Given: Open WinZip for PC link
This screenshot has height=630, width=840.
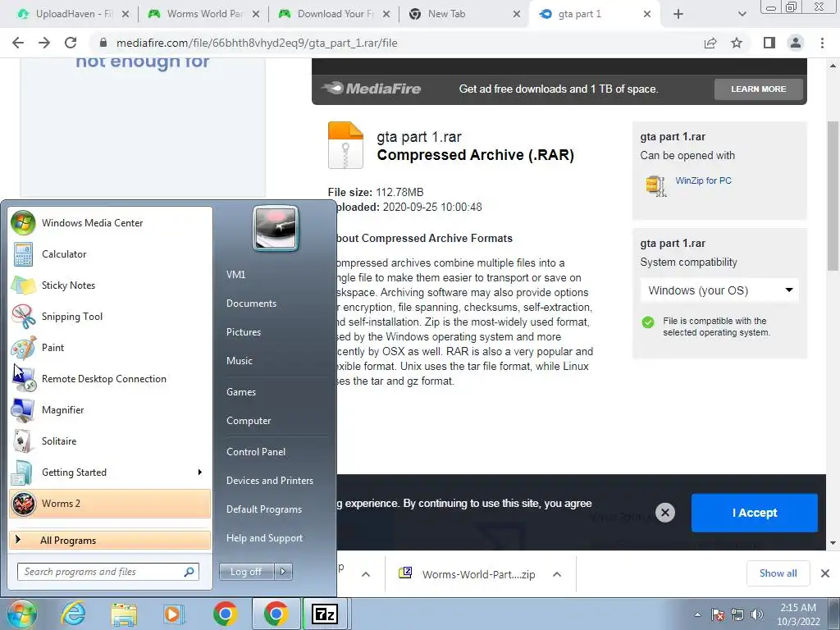Looking at the screenshot, I should pyautogui.click(x=703, y=180).
